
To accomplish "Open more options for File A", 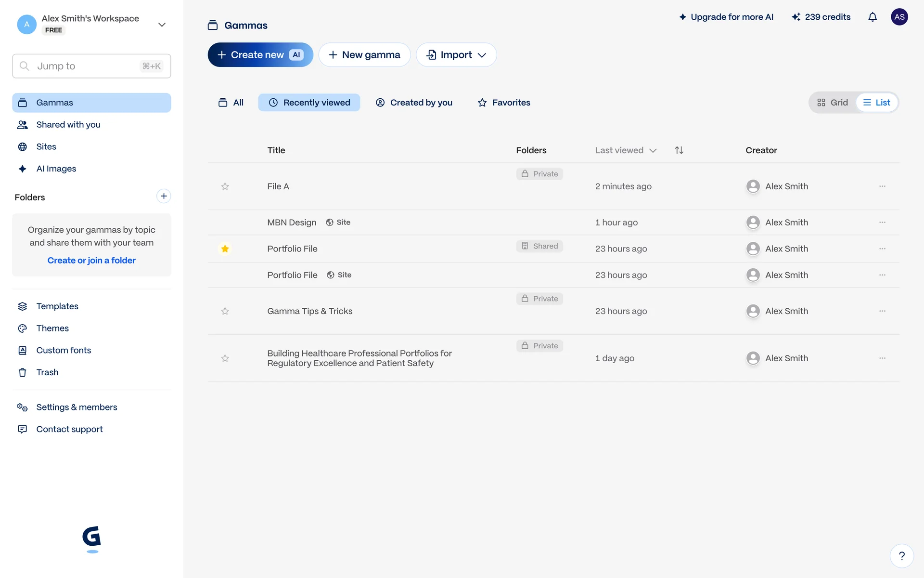I will click(x=882, y=186).
